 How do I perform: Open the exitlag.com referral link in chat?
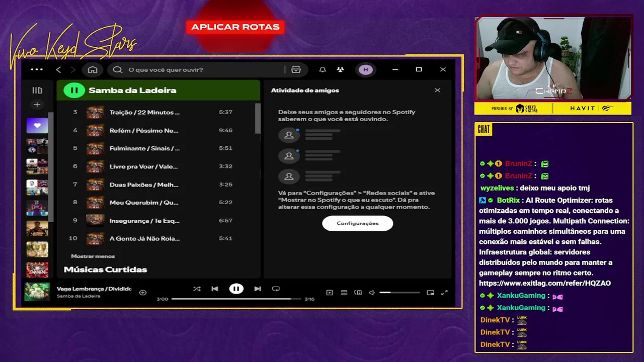pos(545,283)
